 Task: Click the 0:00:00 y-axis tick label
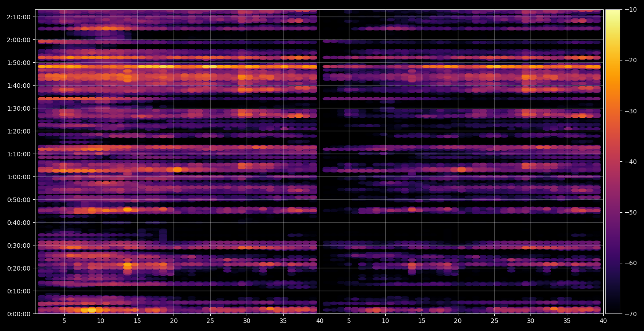[x=19, y=314]
